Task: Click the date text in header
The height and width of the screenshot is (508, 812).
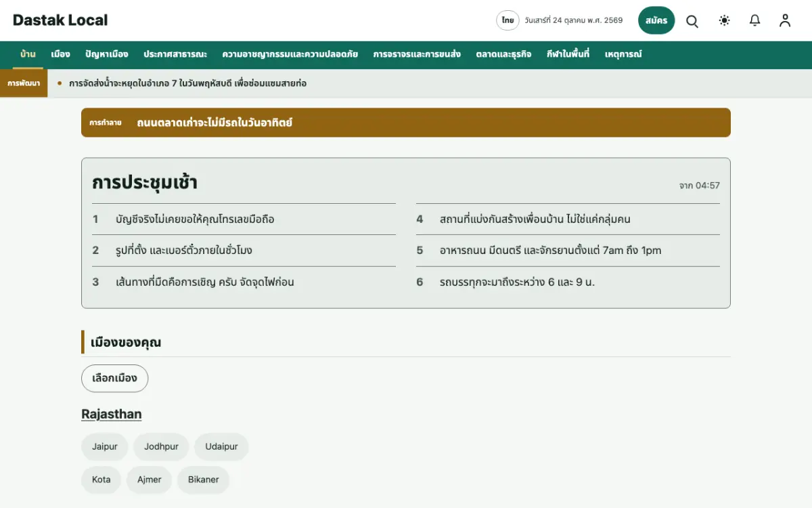Action: [574, 20]
